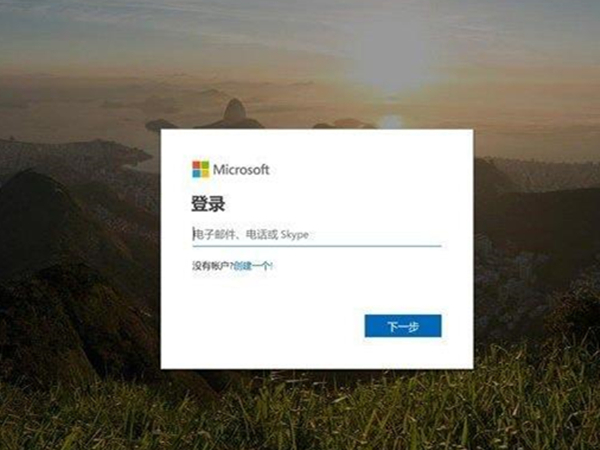Click the red square of Microsoft logo
Viewport: 600px width, 450px height.
[196, 165]
